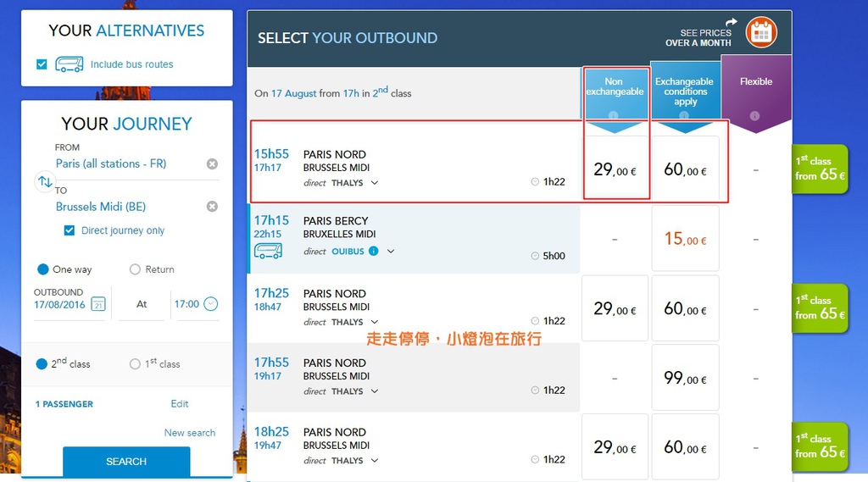868x482 pixels.
Task: Expand details of the 17h25 Thalys trip
Action: pyautogui.click(x=375, y=322)
